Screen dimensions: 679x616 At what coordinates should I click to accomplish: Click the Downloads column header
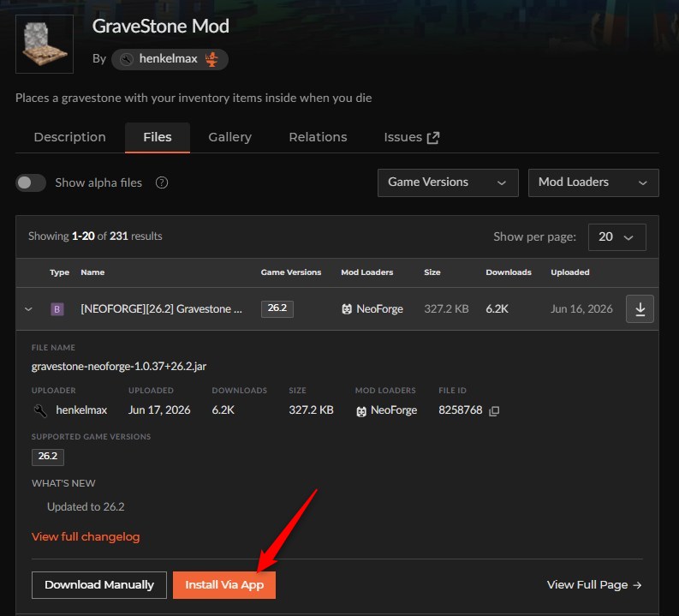click(509, 272)
